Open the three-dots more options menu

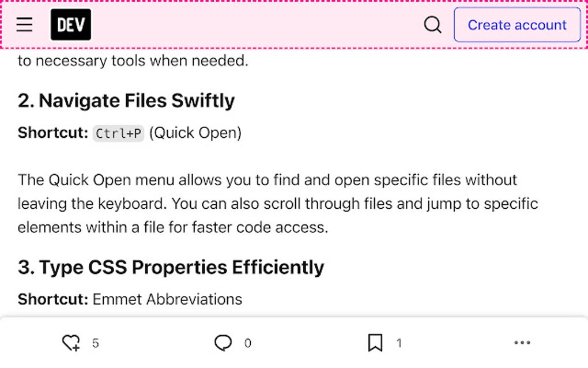pos(522,343)
